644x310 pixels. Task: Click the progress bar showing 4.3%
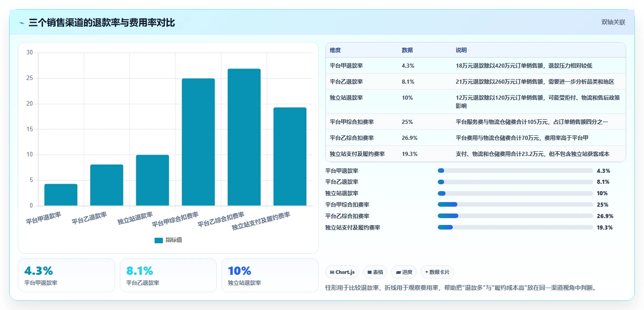coord(515,171)
